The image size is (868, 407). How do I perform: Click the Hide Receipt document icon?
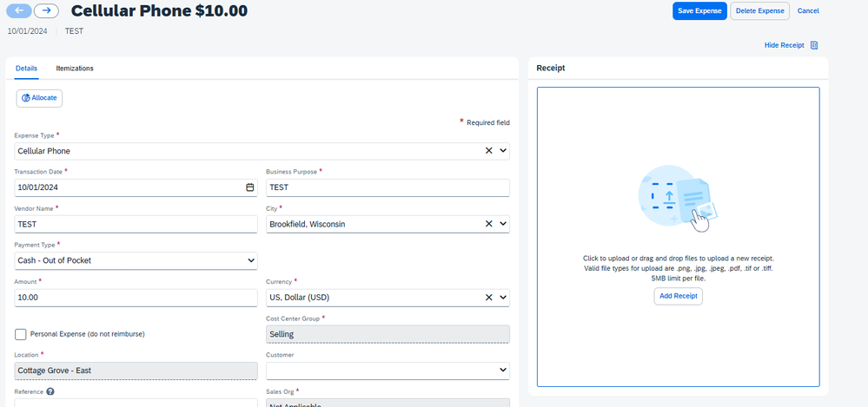(814, 45)
